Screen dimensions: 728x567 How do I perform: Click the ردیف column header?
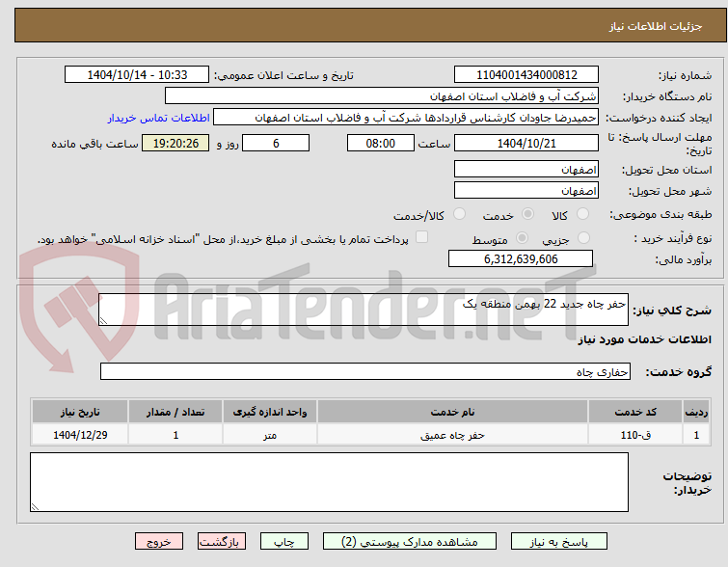696,412
